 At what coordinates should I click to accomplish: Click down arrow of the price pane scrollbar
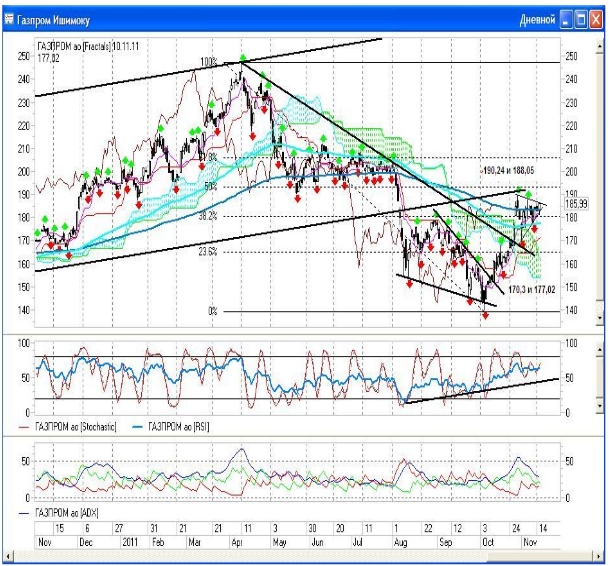point(600,318)
